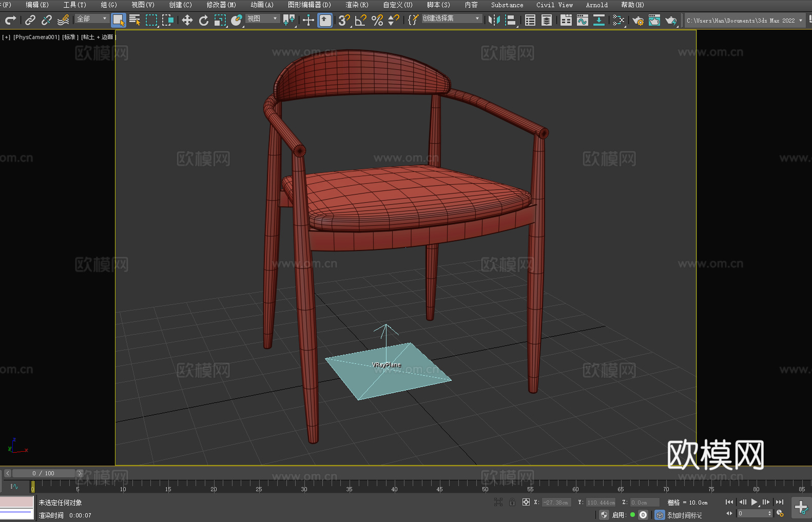The image size is (812, 522).
Task: Choose the Rectangular Selection Region tool
Action: point(151,21)
